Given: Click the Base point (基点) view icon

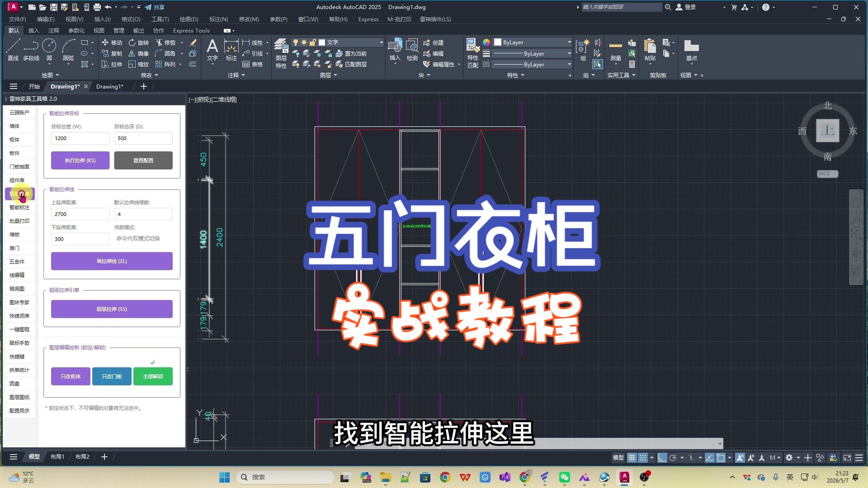Looking at the screenshot, I should tap(691, 50).
